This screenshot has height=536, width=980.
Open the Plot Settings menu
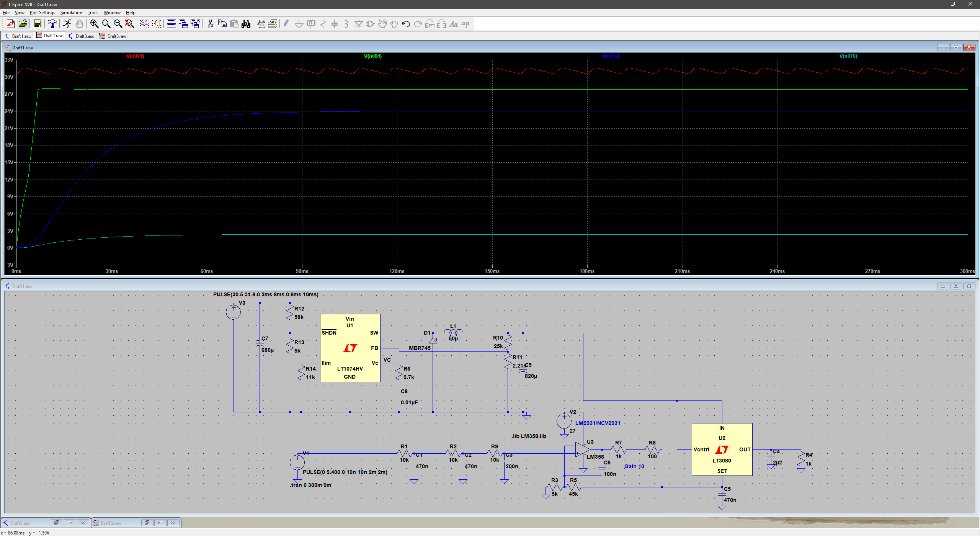[x=42, y=13]
